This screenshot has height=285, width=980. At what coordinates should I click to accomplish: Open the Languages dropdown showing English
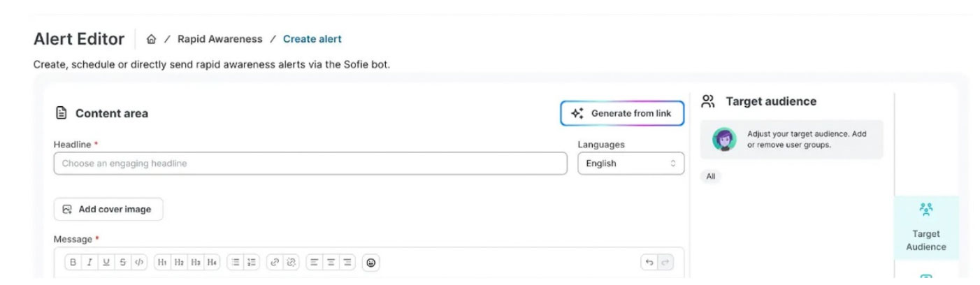point(630,163)
